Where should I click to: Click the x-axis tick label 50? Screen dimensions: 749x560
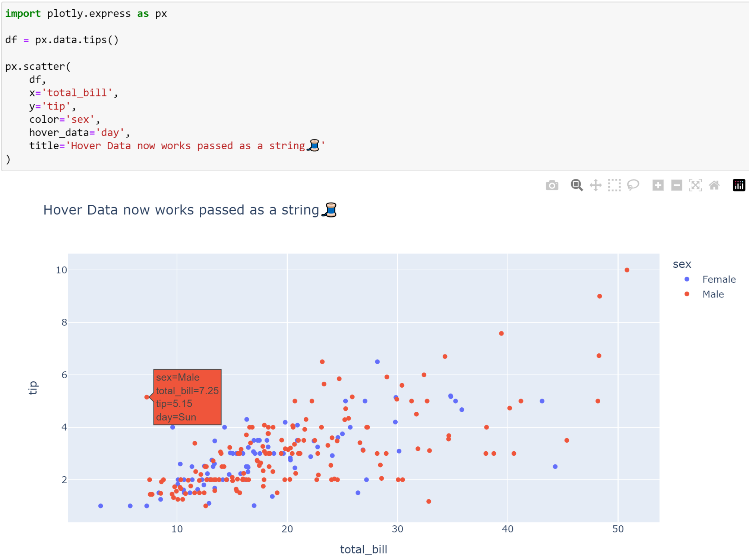[x=618, y=529]
